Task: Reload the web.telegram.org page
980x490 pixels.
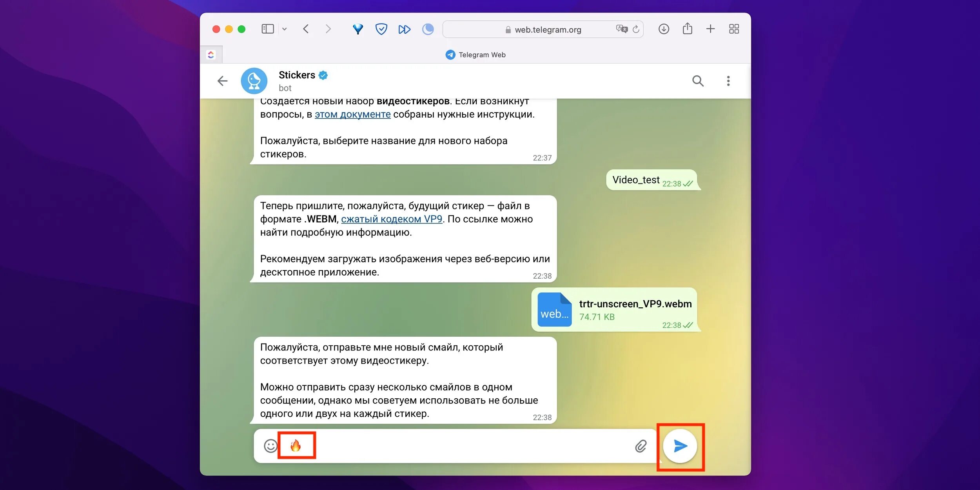Action: pos(636,29)
